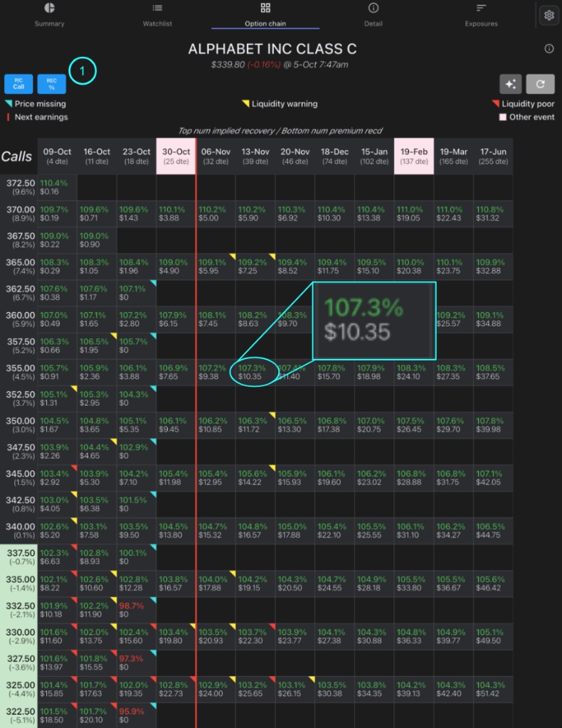Open settings gear icon

549,16
